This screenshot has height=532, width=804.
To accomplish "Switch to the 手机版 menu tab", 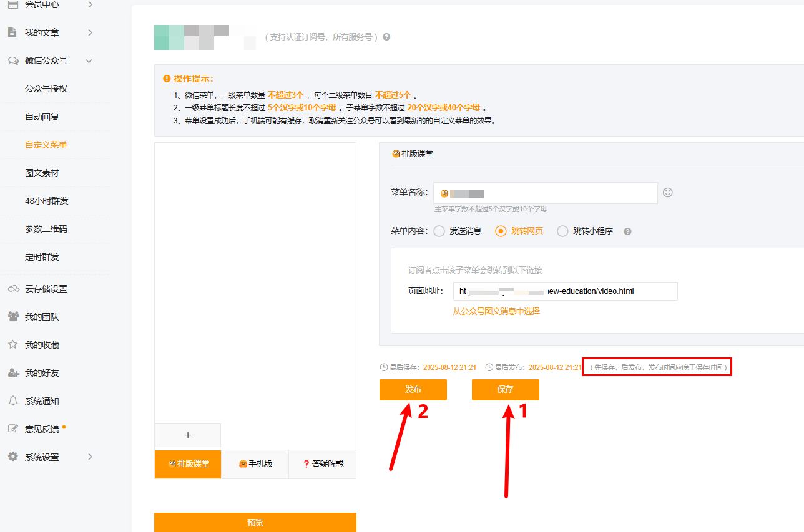I will [255, 464].
